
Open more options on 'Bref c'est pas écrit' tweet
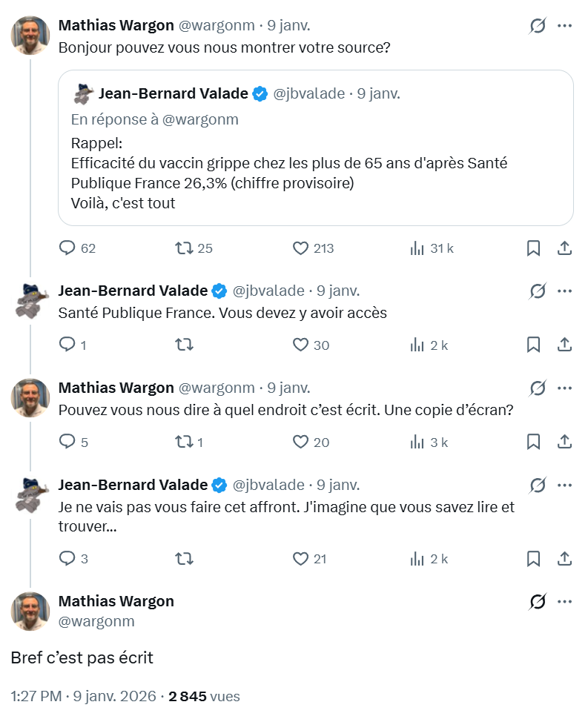pos(564,602)
